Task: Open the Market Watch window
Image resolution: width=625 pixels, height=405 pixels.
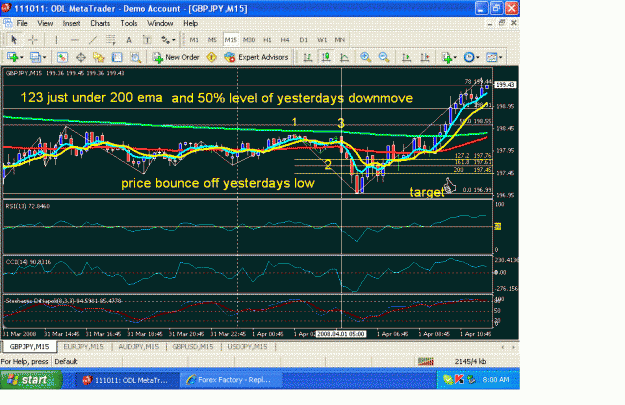Action: 62,57
